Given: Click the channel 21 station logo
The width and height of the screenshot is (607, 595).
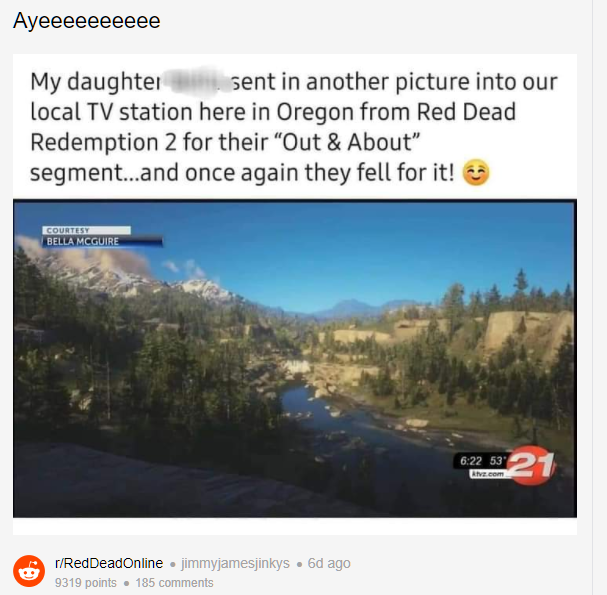Looking at the screenshot, I should 532,466.
